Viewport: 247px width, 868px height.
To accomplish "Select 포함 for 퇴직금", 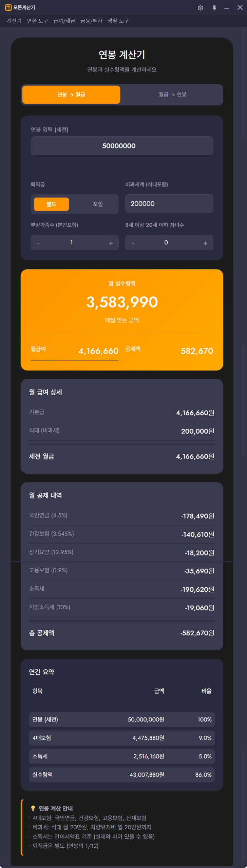I will (98, 204).
